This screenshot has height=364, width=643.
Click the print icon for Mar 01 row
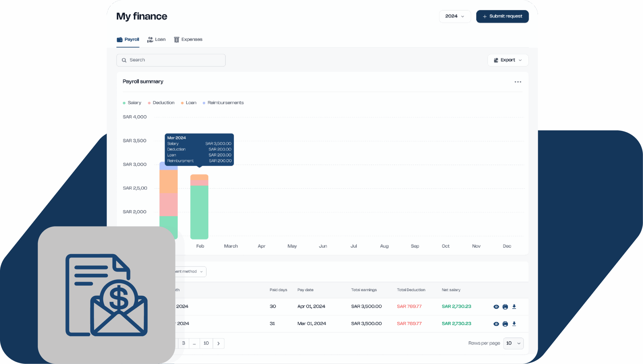[x=505, y=324]
